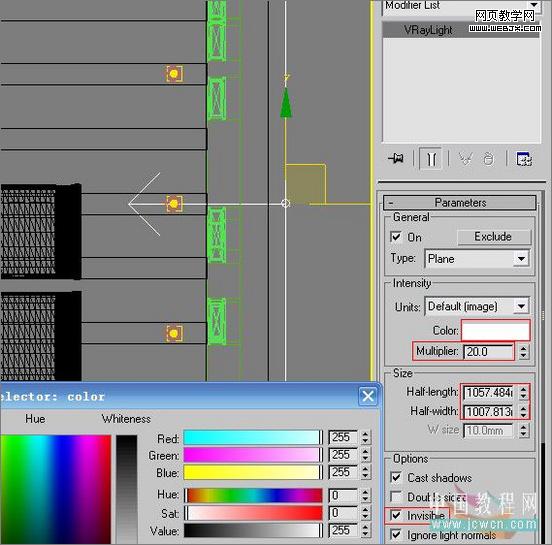The height and width of the screenshot is (545, 552).
Task: Collapse the Parameters rollout
Action: pos(460,203)
